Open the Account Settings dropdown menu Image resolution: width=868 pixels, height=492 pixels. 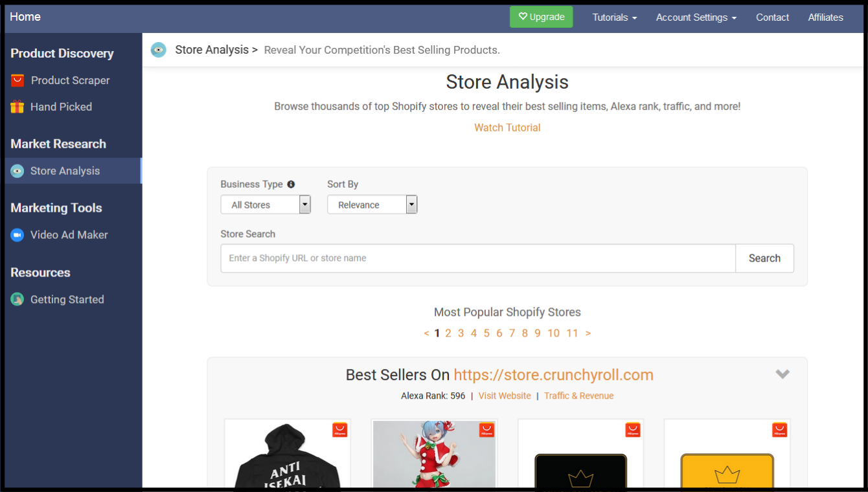[696, 17]
